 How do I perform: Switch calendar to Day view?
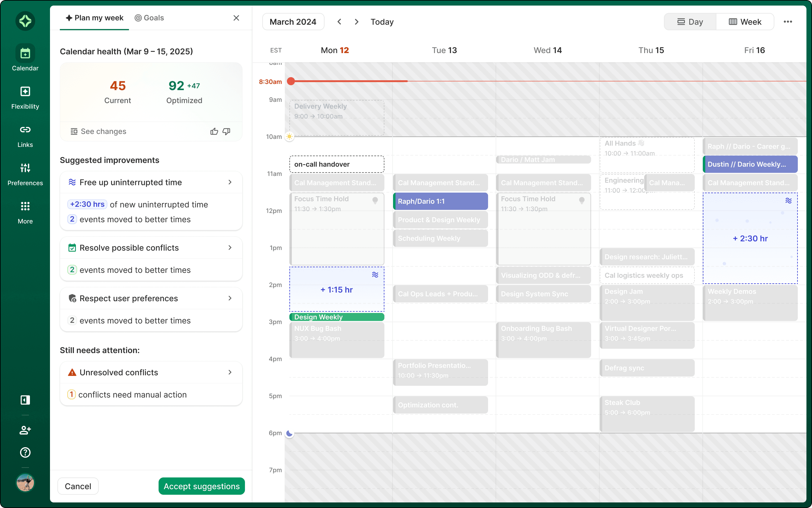(x=690, y=22)
